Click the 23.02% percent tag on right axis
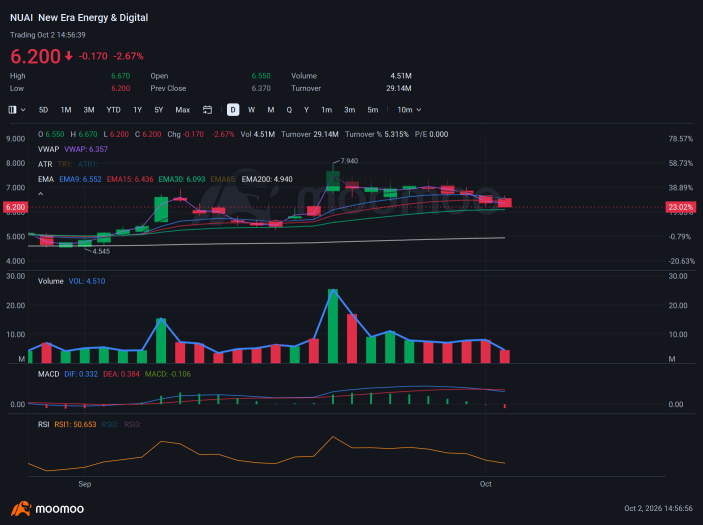This screenshot has width=703, height=525. pyautogui.click(x=681, y=207)
